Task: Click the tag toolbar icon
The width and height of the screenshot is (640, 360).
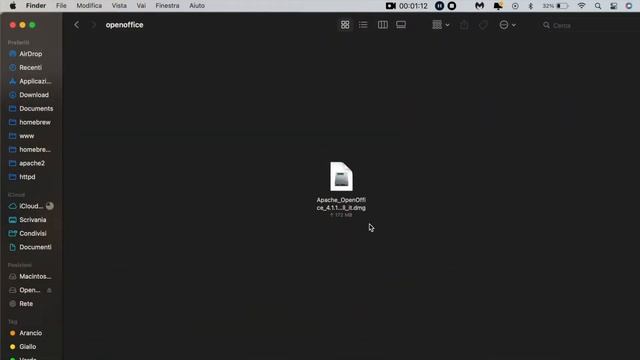Action: click(x=483, y=25)
